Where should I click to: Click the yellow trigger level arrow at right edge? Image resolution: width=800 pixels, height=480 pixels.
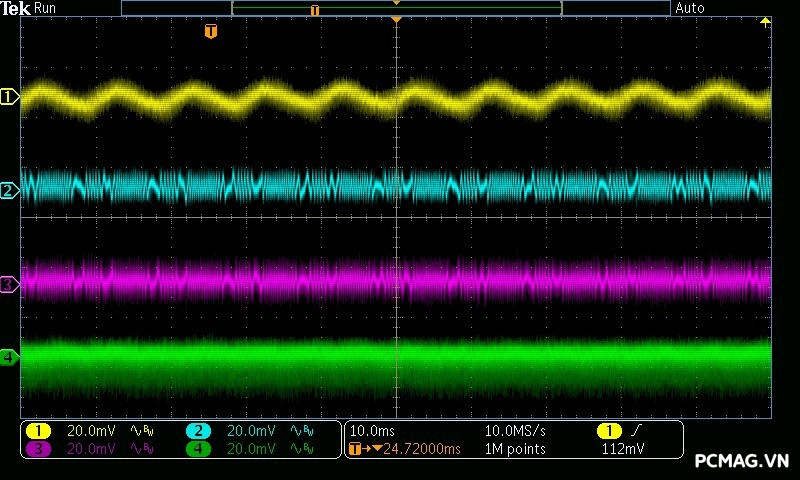(766, 22)
